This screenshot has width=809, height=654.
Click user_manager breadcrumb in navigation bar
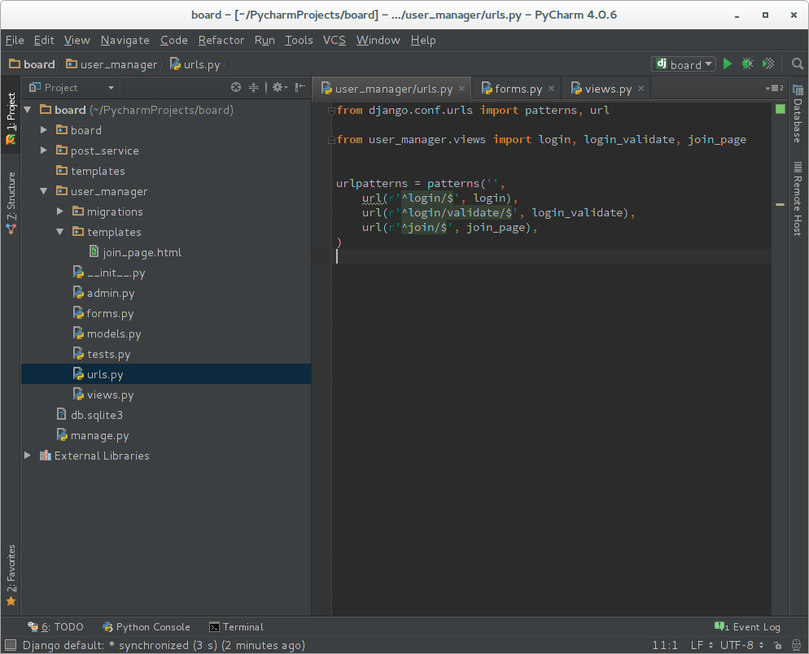(111, 64)
